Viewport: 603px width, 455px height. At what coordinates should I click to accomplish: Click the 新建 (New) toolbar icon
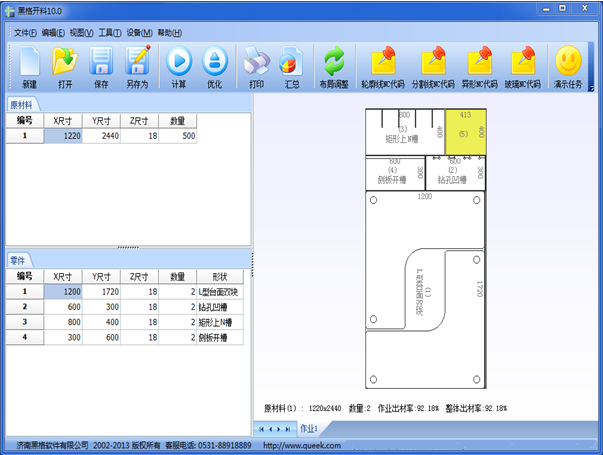29,64
